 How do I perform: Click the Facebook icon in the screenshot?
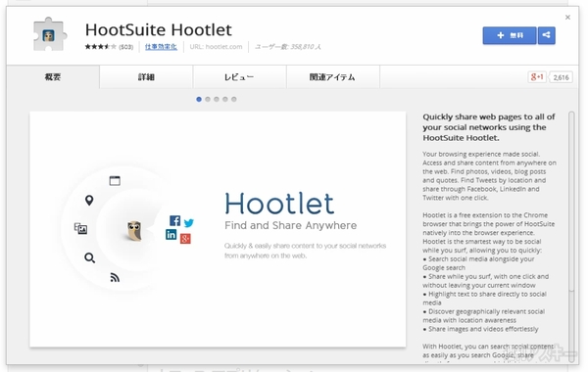174,220
